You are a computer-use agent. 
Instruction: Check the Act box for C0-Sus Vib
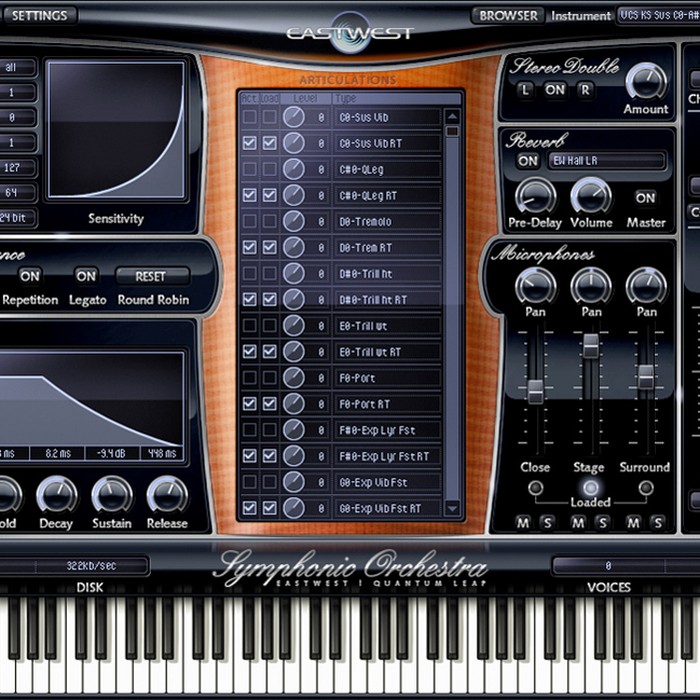tap(250, 117)
